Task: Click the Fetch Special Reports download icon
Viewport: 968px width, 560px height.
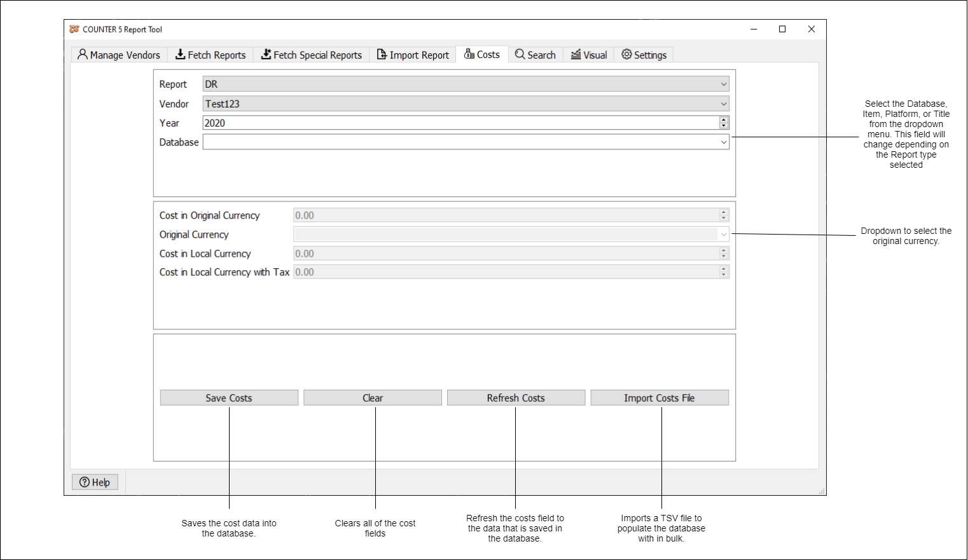Action: 266,55
